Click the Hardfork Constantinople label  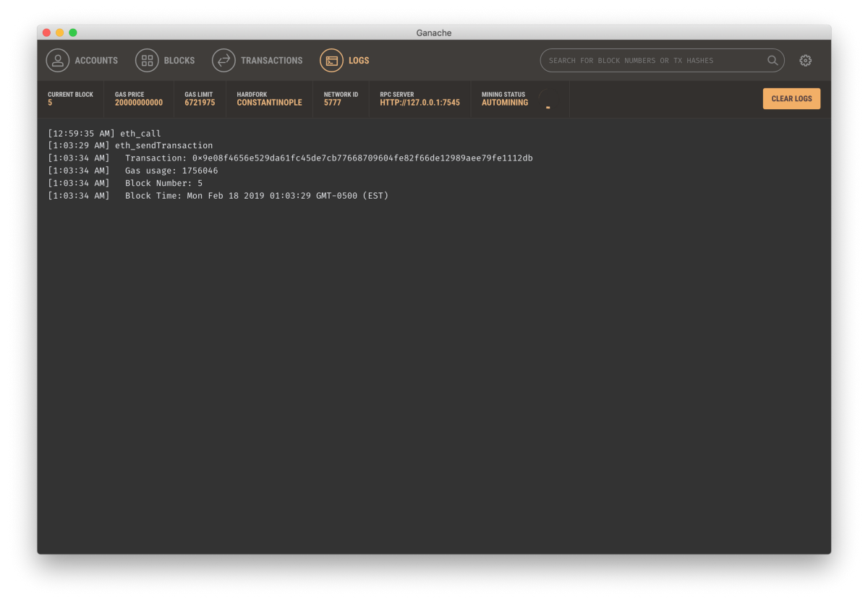coord(269,103)
